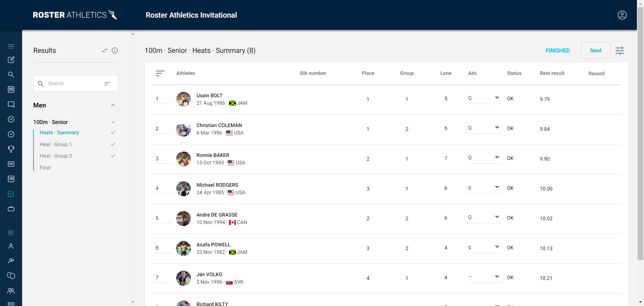Select the trophy results icon in the sidebar

coord(11,149)
